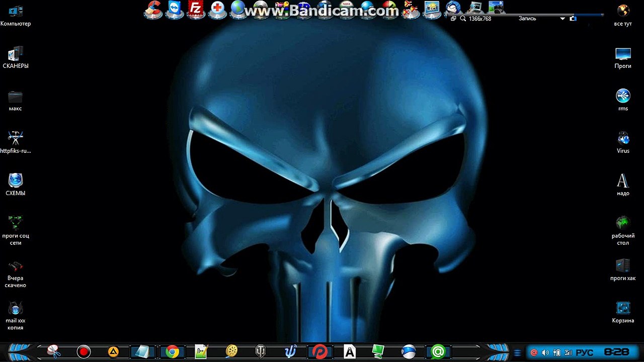
Task: Open the Компьютер desktop icon
Action: click(16, 16)
